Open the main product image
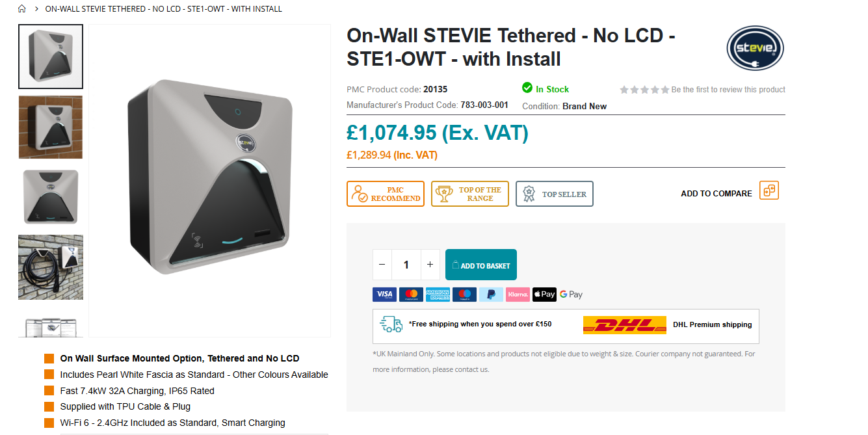This screenshot has width=868, height=435. 209,180
